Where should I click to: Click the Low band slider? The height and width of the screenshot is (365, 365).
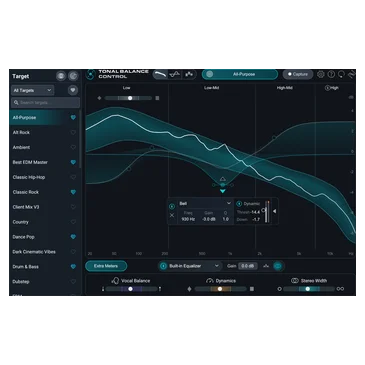tap(128, 98)
